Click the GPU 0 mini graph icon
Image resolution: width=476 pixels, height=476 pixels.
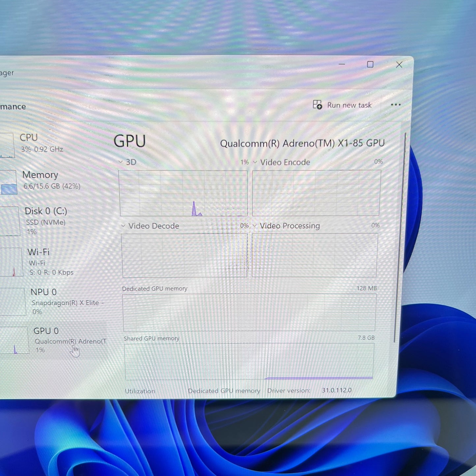[x=15, y=341]
